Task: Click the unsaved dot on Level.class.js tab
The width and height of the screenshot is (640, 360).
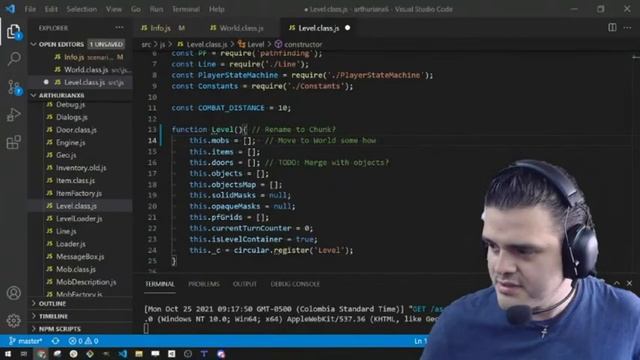Action: tap(347, 28)
